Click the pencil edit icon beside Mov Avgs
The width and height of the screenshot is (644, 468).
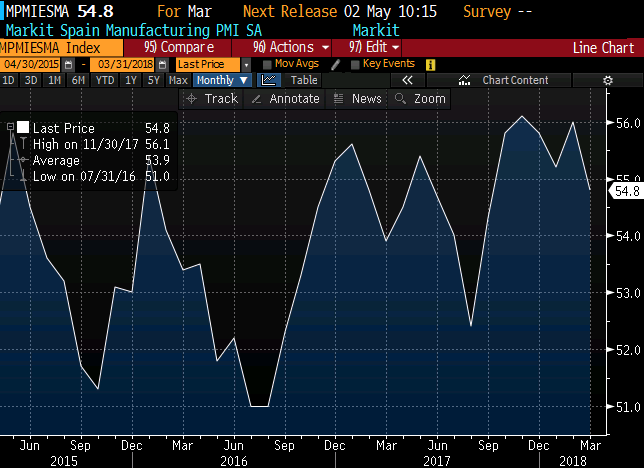[x=335, y=65]
